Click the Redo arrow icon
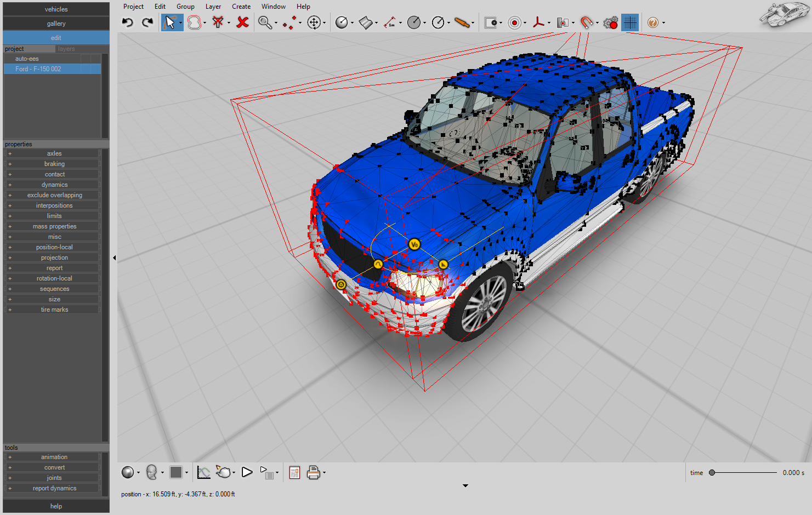Viewport: 812px width, 515px height. [x=147, y=22]
